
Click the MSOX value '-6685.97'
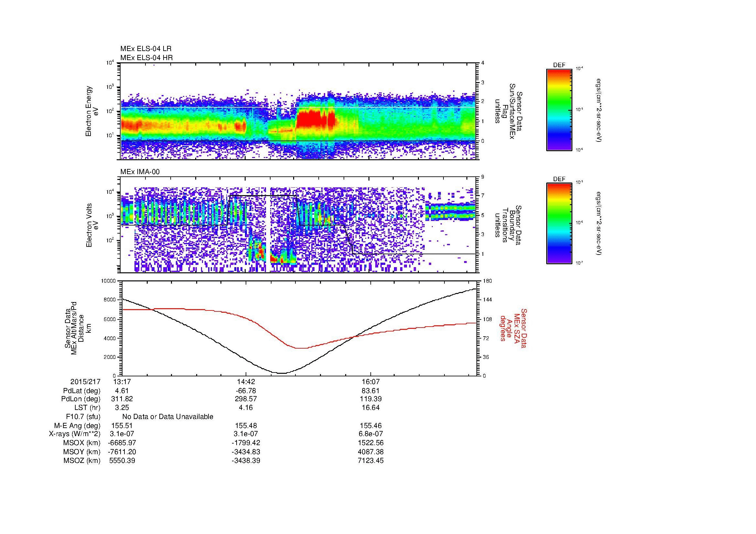click(122, 443)
